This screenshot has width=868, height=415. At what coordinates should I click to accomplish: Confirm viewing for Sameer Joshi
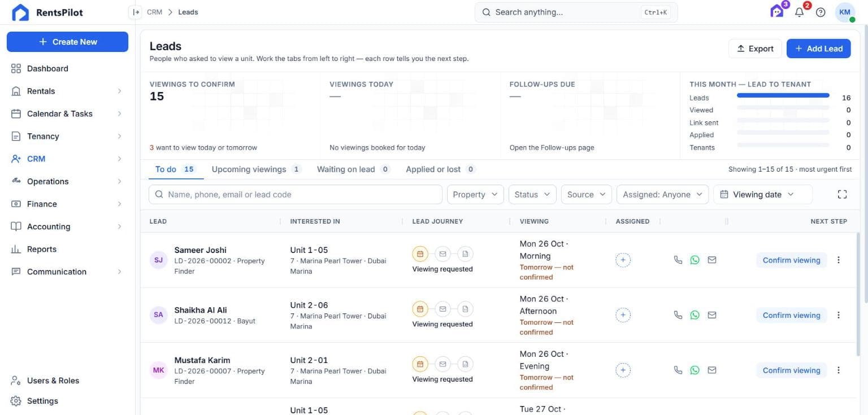point(791,260)
